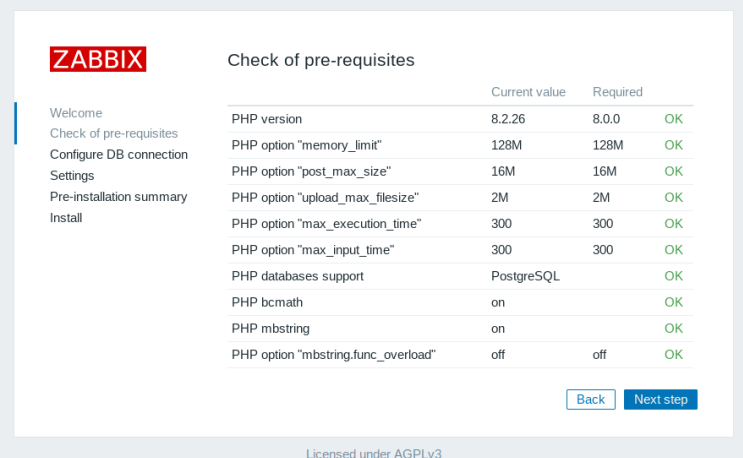743x458 pixels.
Task: Click the memory_limit option row
Action: 306,145
